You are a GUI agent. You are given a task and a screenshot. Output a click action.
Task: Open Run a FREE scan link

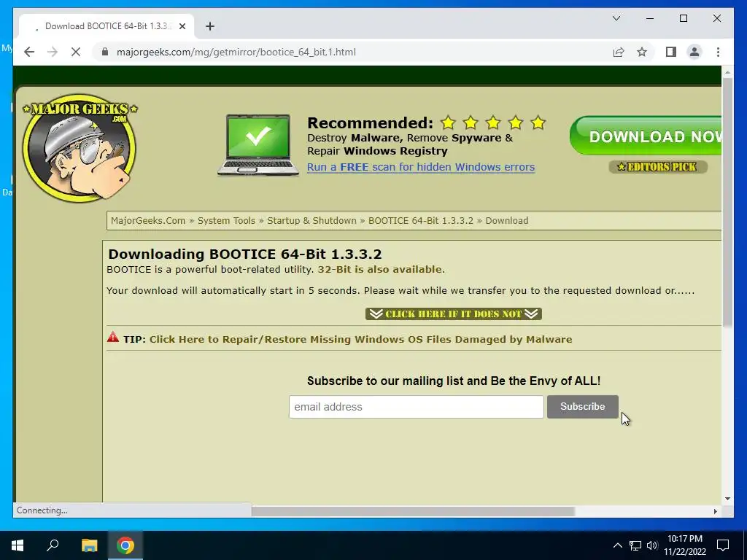[x=421, y=167]
